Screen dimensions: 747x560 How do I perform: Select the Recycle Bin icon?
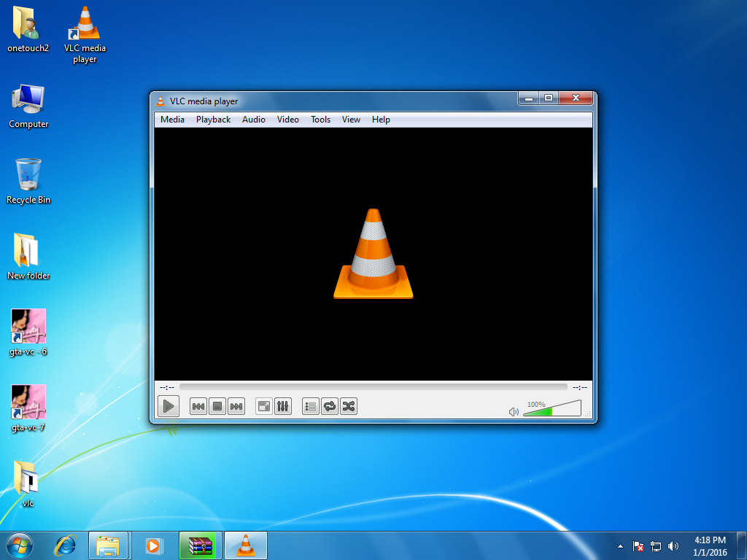[x=28, y=181]
